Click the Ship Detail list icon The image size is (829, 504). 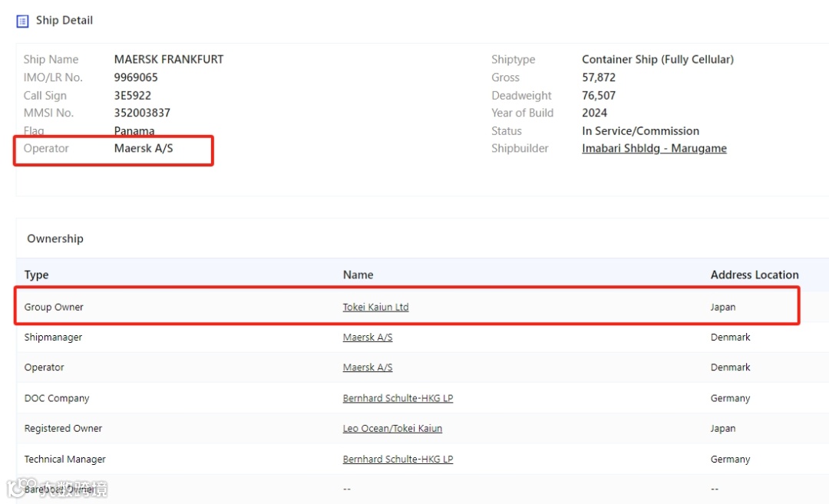[22, 21]
